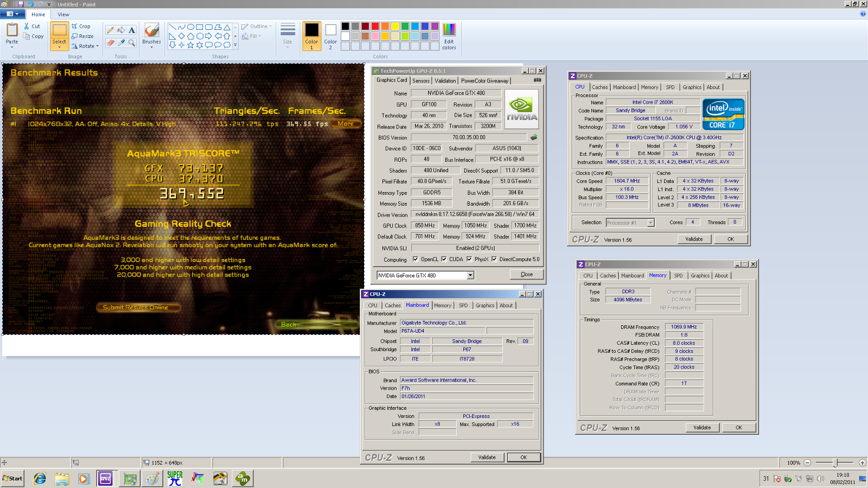The height and width of the screenshot is (488, 868).
Task: Open Graphics tab in CPU-Z Mainboard window
Action: (x=485, y=305)
